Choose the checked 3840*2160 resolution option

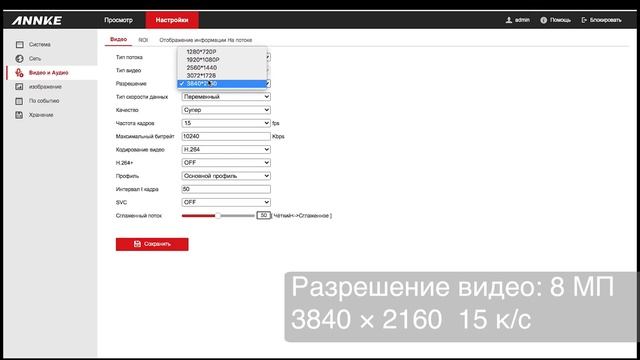pos(222,84)
